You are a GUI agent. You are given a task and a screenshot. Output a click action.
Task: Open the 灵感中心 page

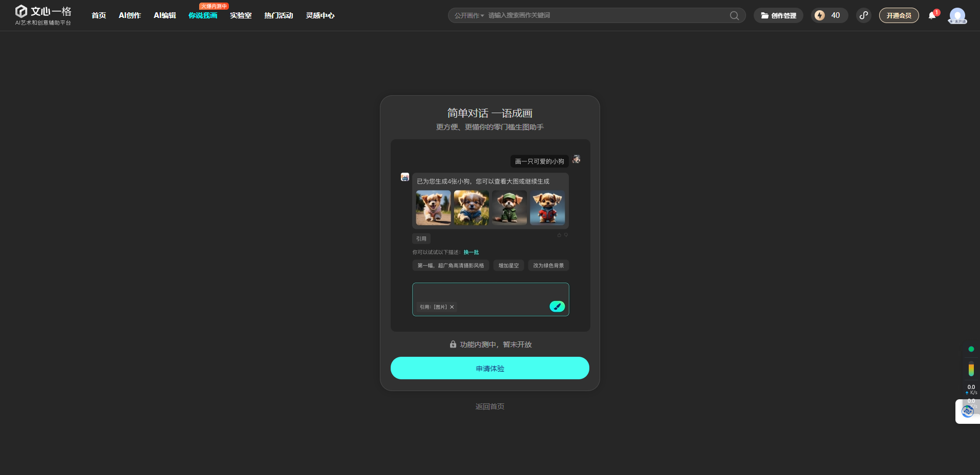click(x=320, y=15)
